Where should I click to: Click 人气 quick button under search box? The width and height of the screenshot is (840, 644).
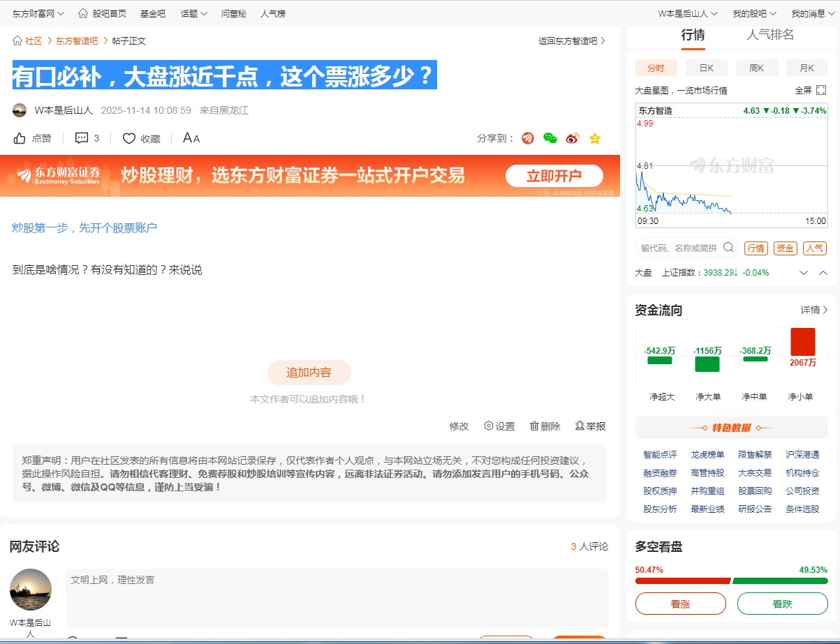click(814, 248)
